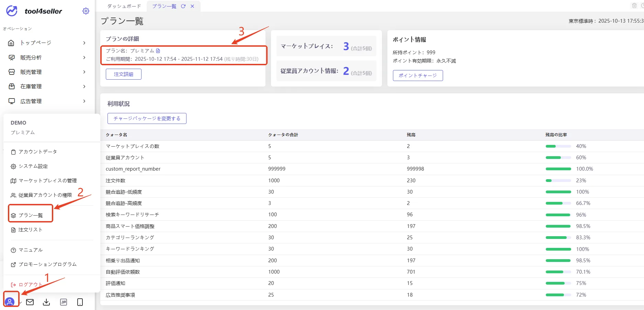Click the 701 balance for 自動評価依頼数

(411, 272)
